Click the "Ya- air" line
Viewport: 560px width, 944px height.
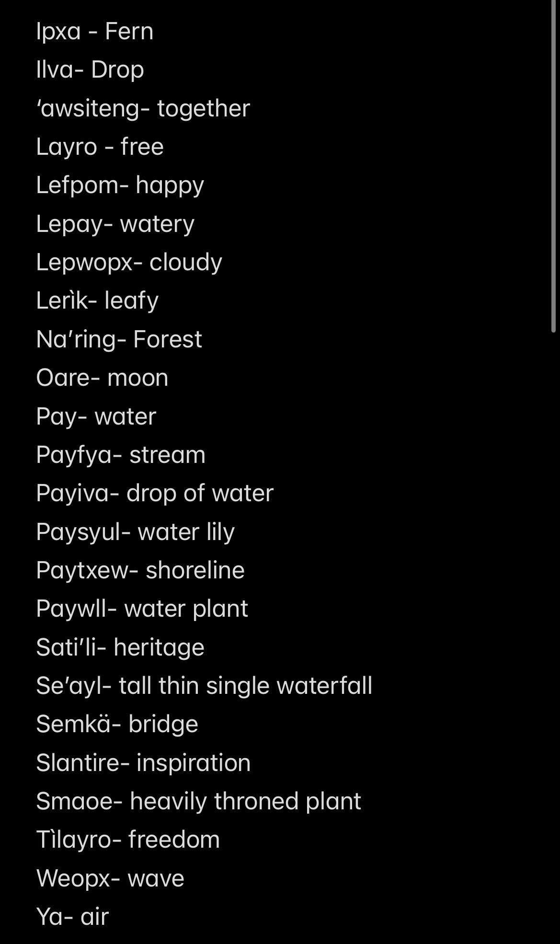click(x=73, y=917)
